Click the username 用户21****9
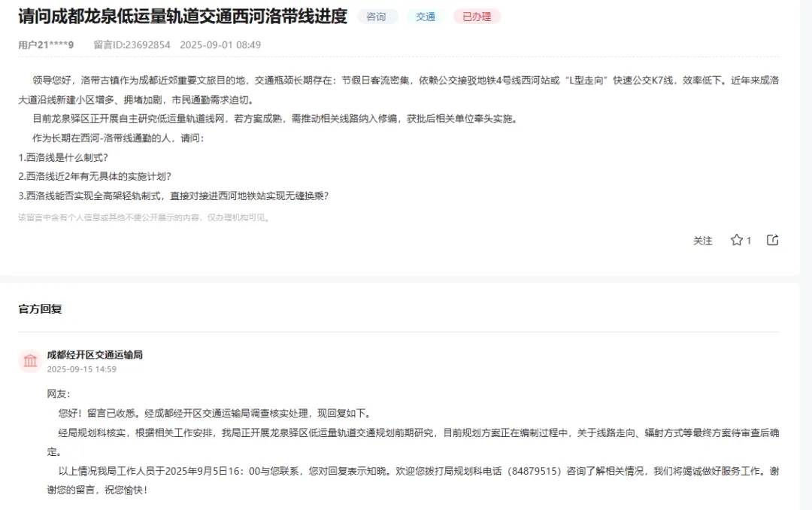This screenshot has height=510, width=812. point(46,45)
